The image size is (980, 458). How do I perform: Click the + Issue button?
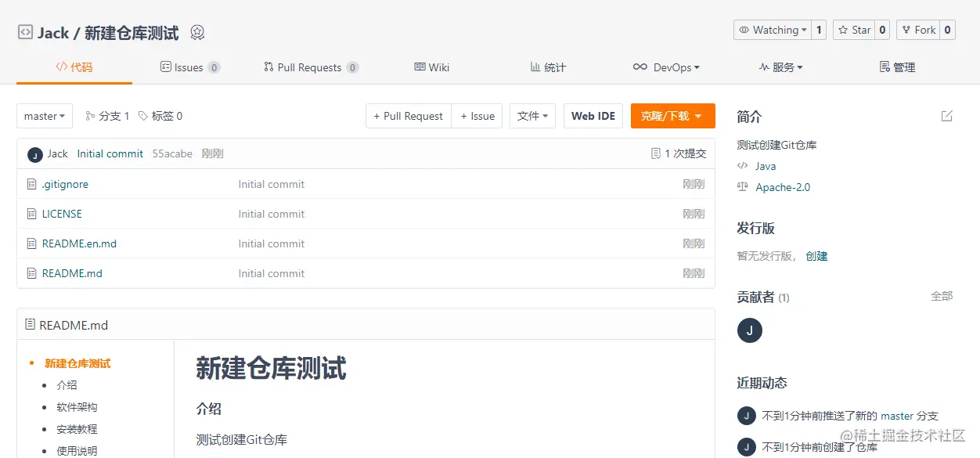click(477, 116)
